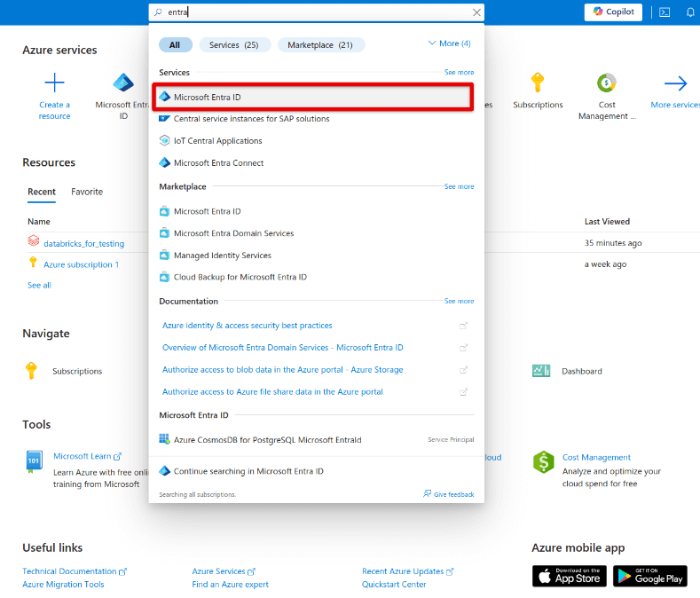Click See more next to Services heading
The height and width of the screenshot is (598, 700).
coord(459,73)
